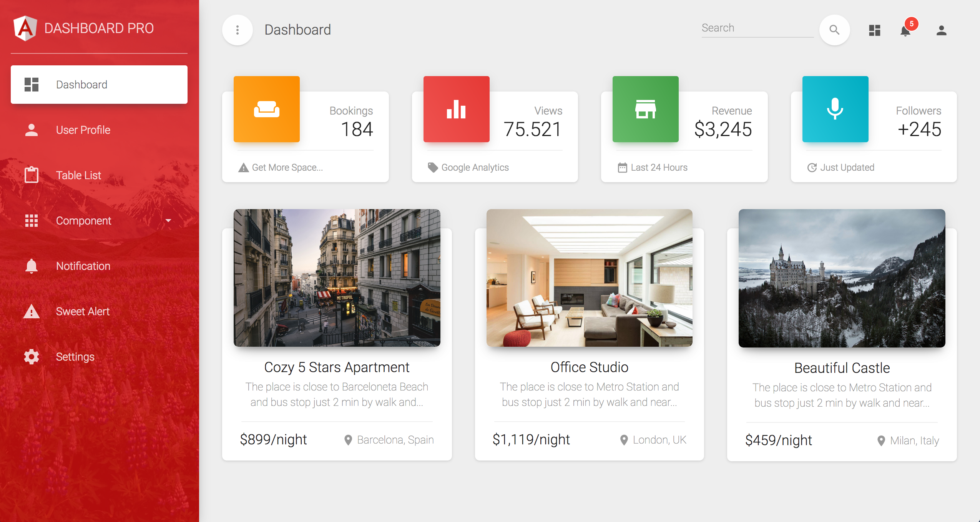Screen dimensions: 980x522
Task: Open the dashboard grid icon in the top bar
Action: tap(875, 30)
